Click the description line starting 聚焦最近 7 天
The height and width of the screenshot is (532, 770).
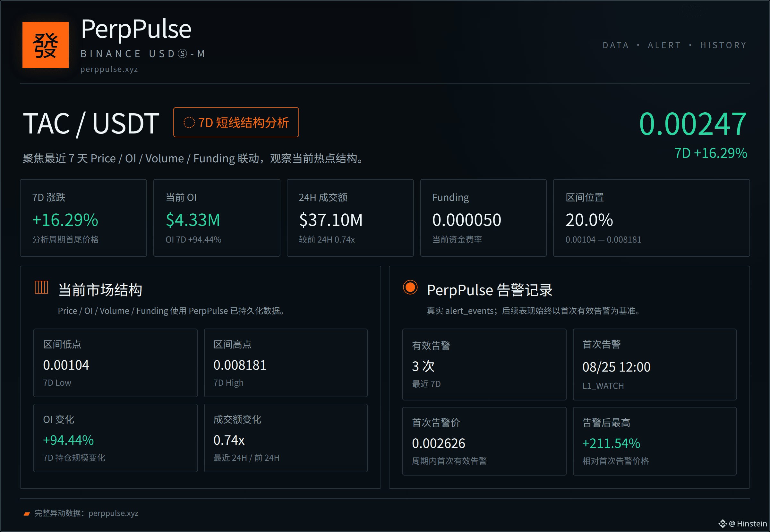click(193, 158)
